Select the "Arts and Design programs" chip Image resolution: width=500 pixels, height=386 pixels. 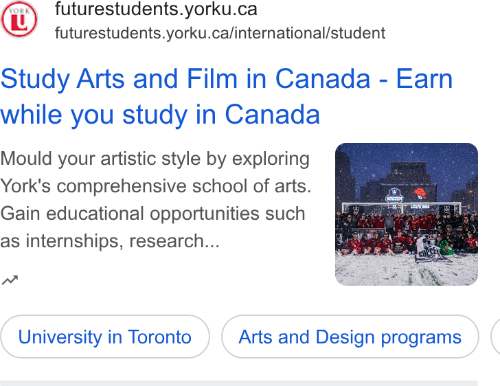pyautogui.click(x=350, y=337)
